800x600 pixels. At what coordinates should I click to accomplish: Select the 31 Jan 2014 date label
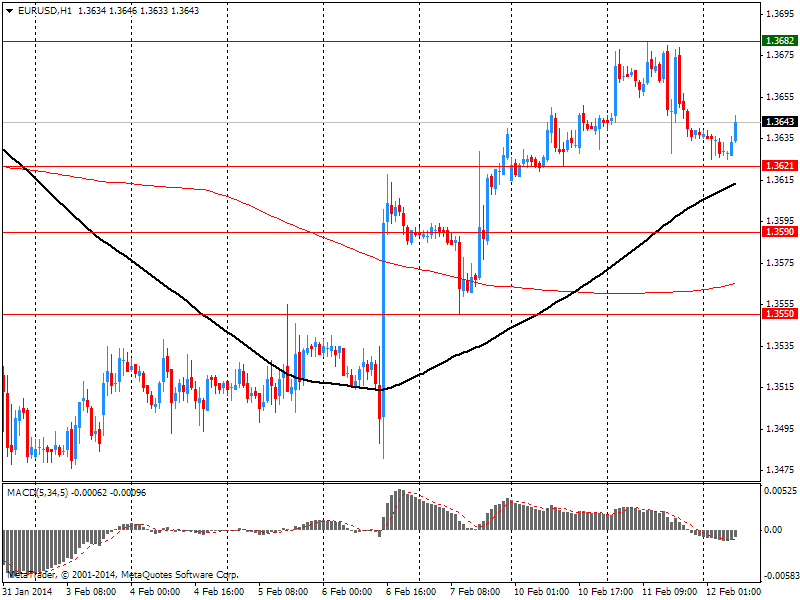pyautogui.click(x=28, y=592)
